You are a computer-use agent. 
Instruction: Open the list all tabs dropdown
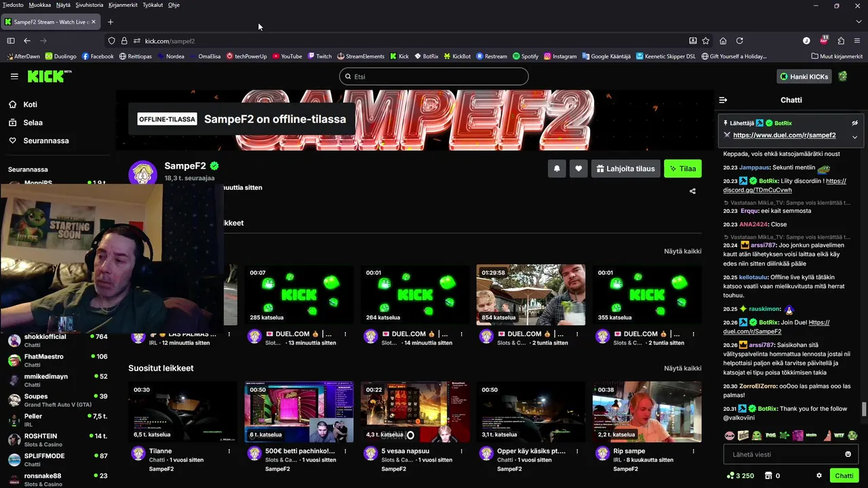coord(858,22)
